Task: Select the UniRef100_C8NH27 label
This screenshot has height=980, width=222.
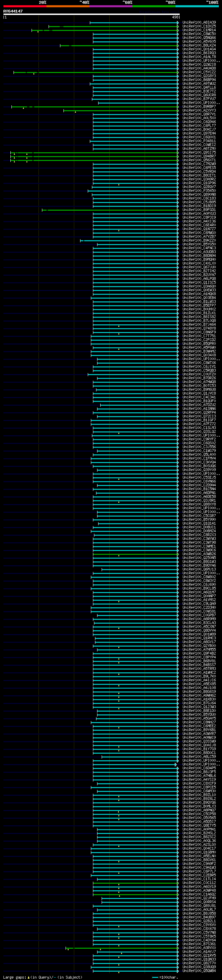Action: 199,722
